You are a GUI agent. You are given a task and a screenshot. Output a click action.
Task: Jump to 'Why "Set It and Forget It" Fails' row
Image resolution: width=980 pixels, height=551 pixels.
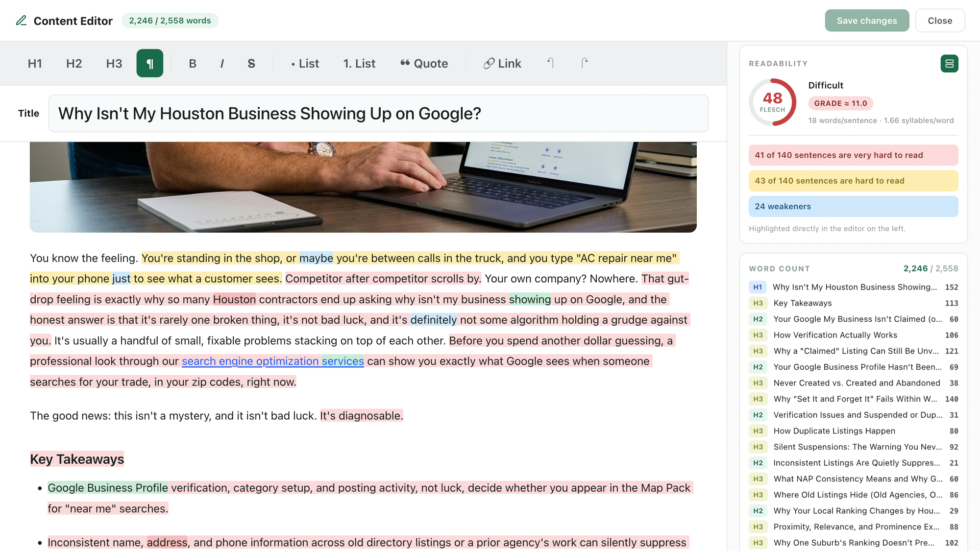pos(853,399)
